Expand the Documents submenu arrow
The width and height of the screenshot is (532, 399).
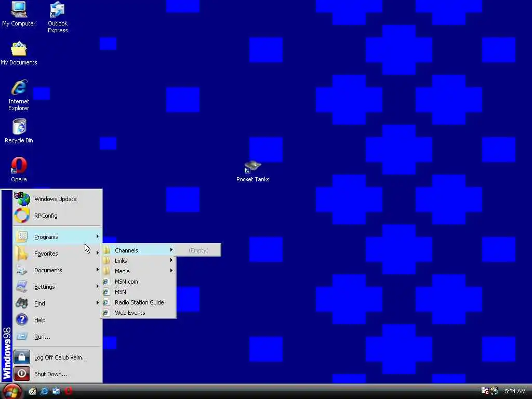(x=97, y=270)
